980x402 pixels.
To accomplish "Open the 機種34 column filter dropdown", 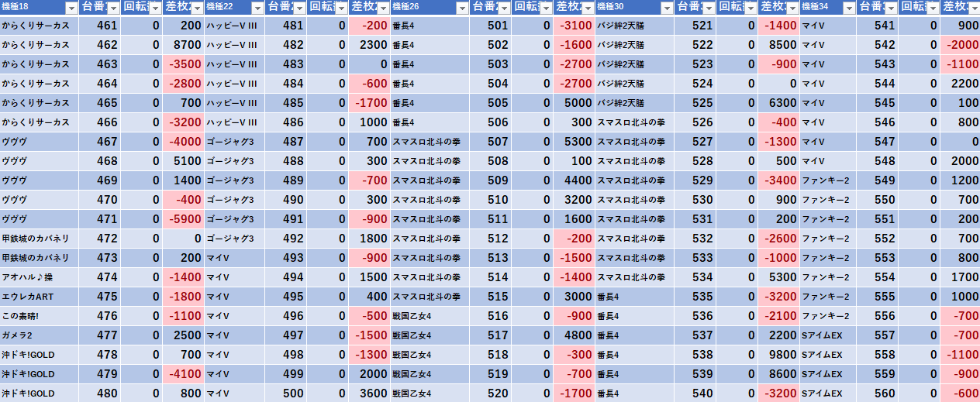I will 849,8.
